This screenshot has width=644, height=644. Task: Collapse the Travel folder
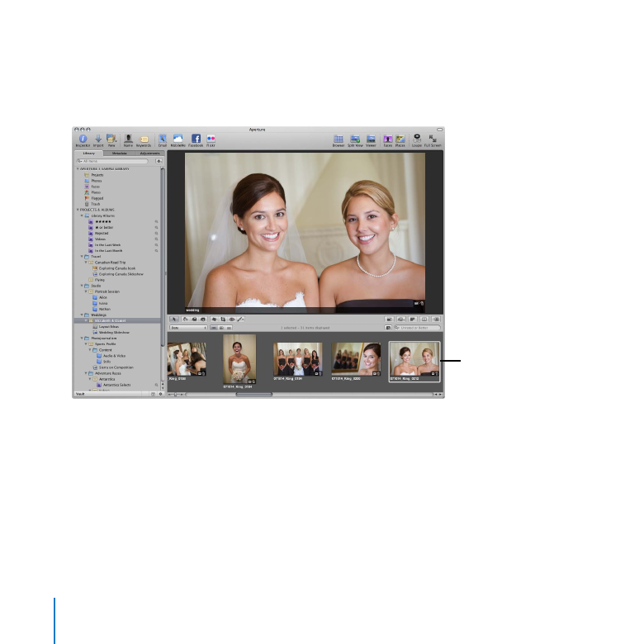point(82,256)
